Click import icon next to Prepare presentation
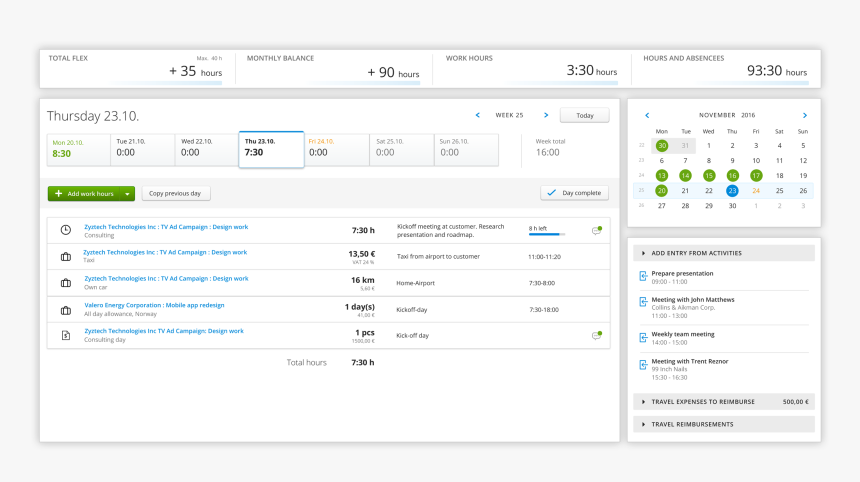Screen dimensions: 860x482 643,277
